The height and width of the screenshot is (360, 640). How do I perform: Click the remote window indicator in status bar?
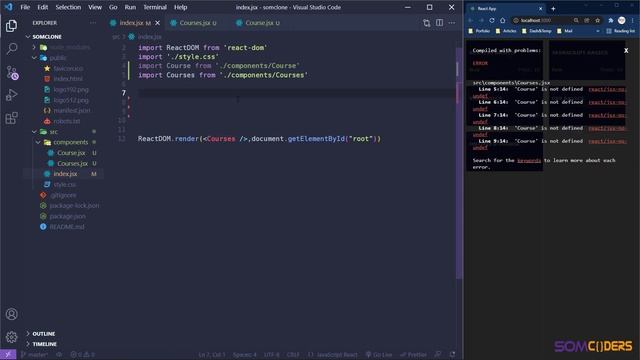point(8,355)
